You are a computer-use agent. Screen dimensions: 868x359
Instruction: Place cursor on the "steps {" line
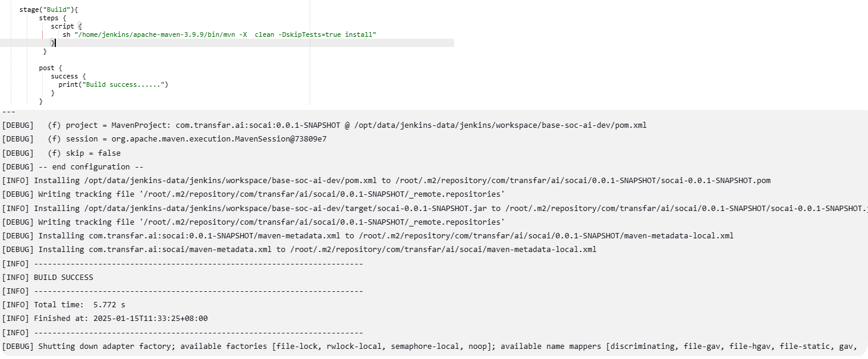(53, 18)
